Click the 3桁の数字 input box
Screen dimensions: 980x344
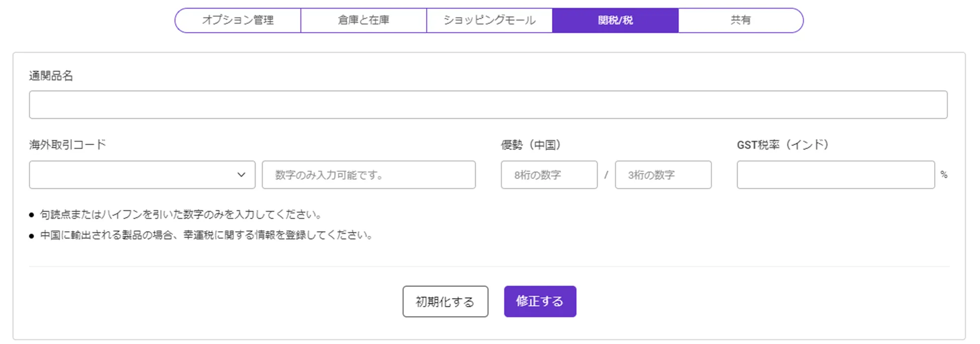tap(663, 175)
